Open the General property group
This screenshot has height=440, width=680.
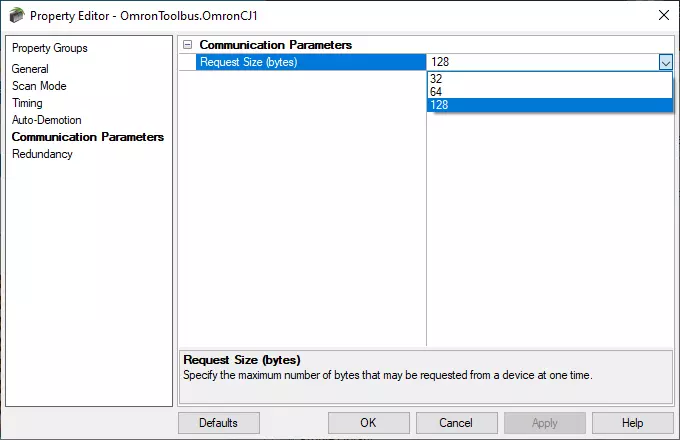click(x=30, y=69)
